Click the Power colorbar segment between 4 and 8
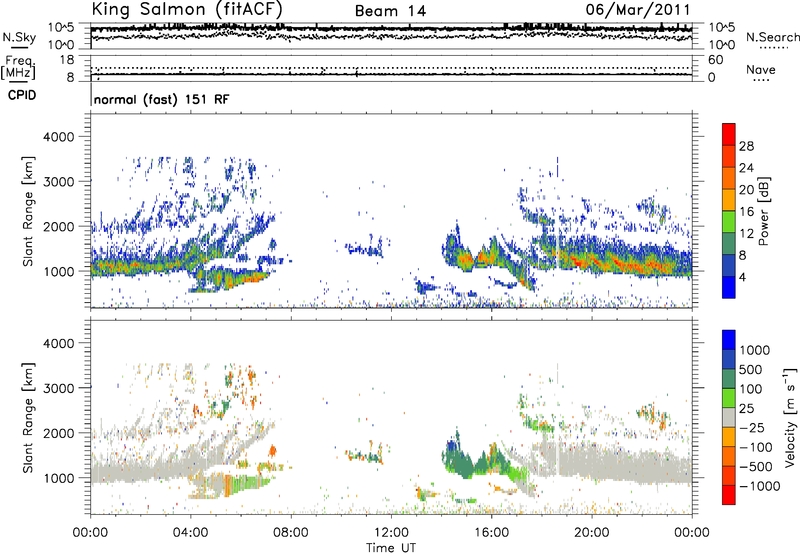Screen dimensions: 800x554 click(x=729, y=266)
